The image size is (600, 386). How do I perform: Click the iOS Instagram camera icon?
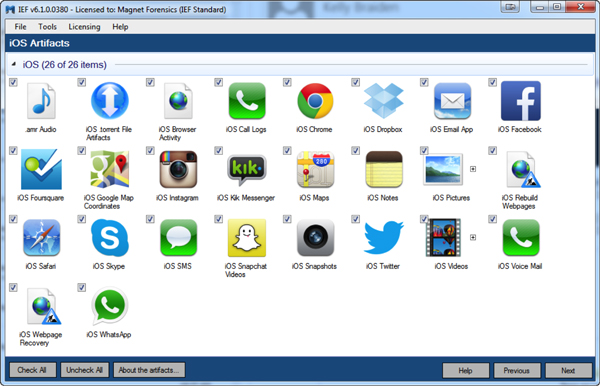point(178,169)
